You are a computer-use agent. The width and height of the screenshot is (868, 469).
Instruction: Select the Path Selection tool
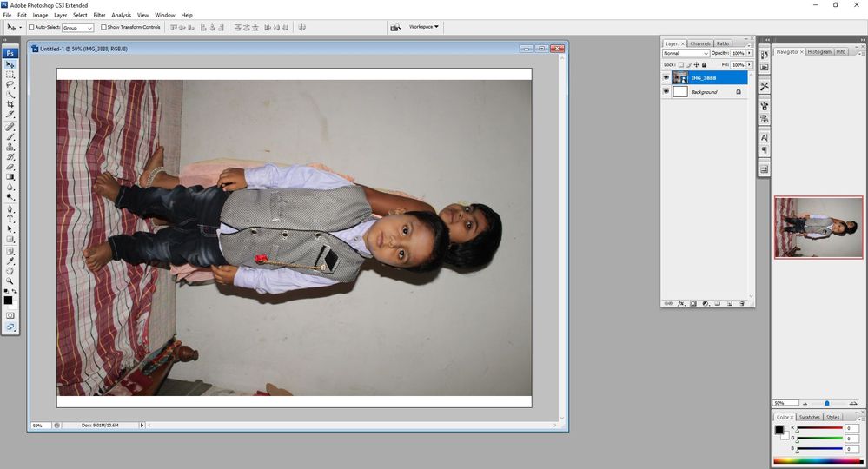(10, 229)
